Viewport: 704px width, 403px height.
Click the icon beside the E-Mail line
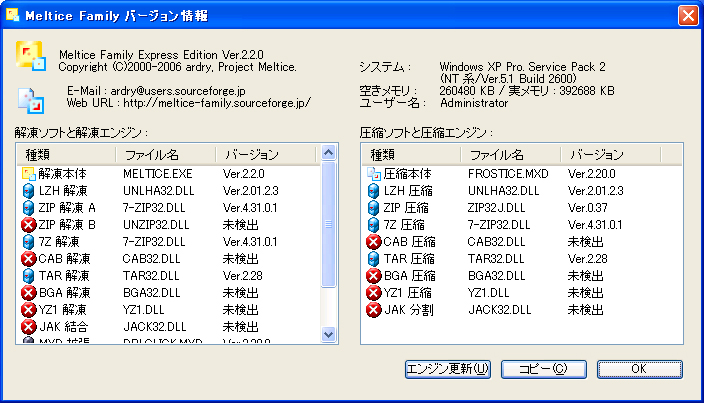31,101
